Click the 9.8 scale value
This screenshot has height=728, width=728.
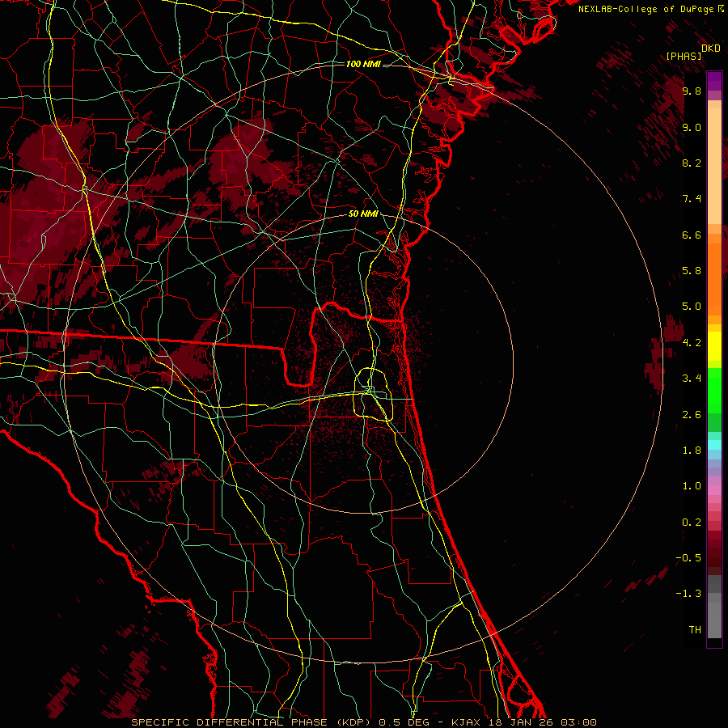coord(692,91)
